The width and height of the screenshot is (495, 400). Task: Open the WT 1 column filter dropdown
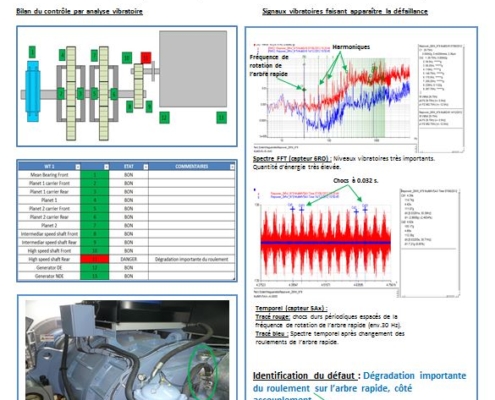[77, 167]
